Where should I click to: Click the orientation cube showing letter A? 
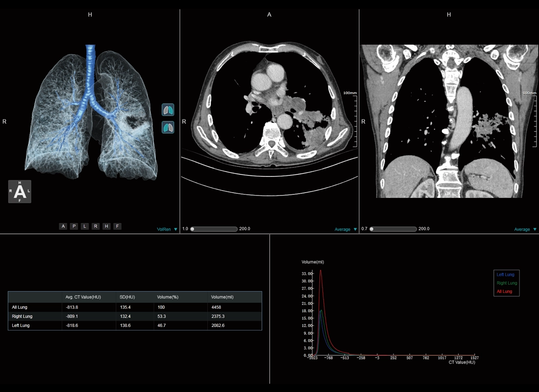click(20, 192)
